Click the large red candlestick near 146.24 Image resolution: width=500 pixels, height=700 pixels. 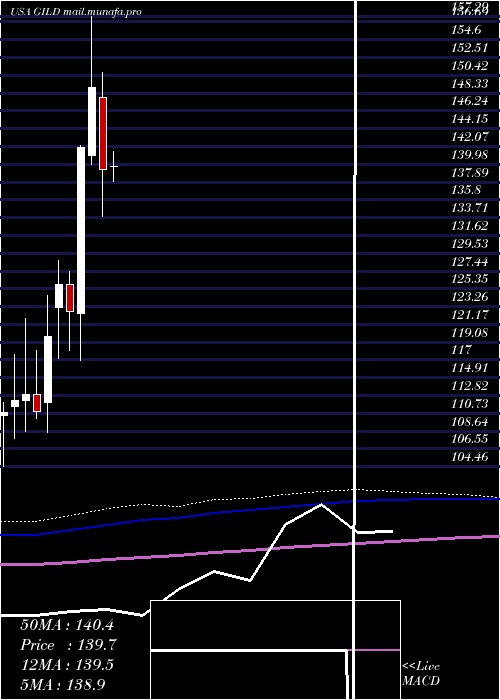[103, 133]
